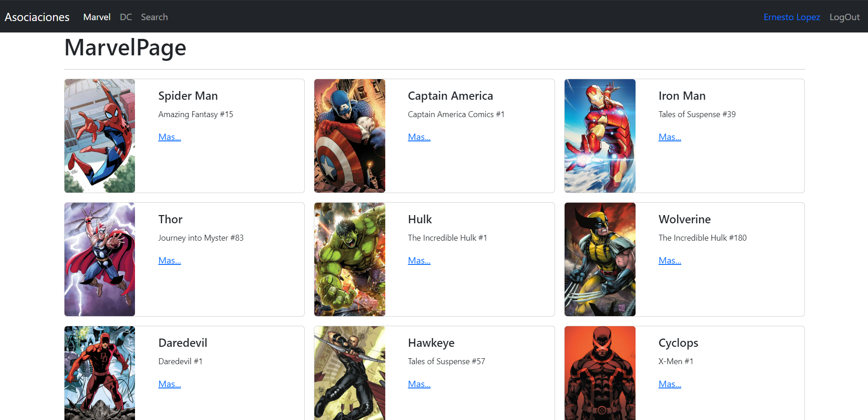
Task: Select the Wolverine card title
Action: click(x=685, y=219)
